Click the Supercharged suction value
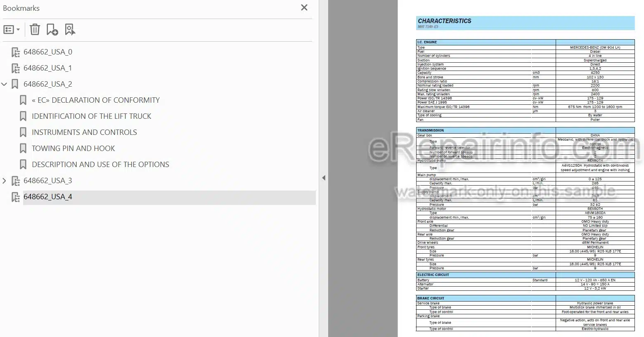 (595, 60)
